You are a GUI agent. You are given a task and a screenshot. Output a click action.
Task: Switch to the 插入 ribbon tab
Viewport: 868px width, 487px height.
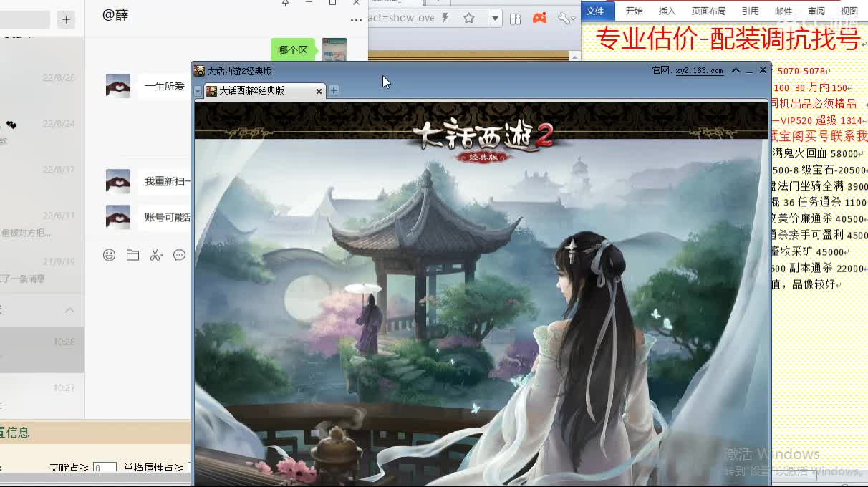(x=667, y=11)
